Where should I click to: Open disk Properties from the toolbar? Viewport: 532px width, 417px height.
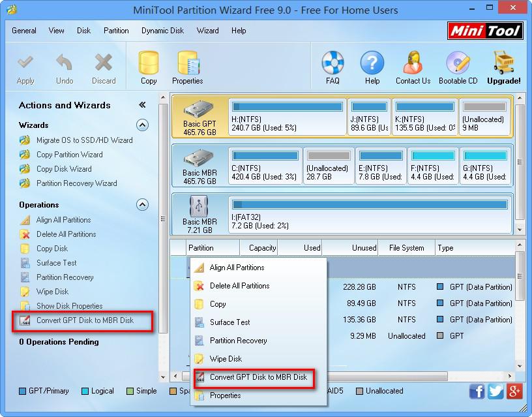(x=187, y=66)
